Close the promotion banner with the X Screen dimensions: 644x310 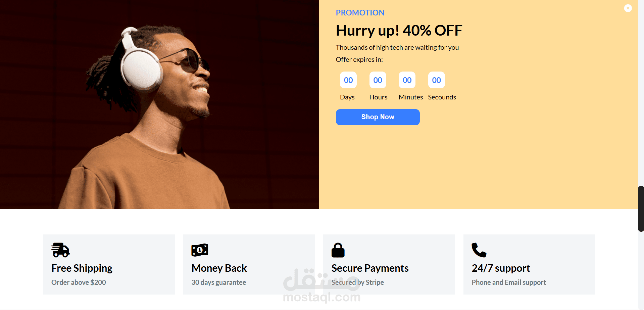(628, 8)
